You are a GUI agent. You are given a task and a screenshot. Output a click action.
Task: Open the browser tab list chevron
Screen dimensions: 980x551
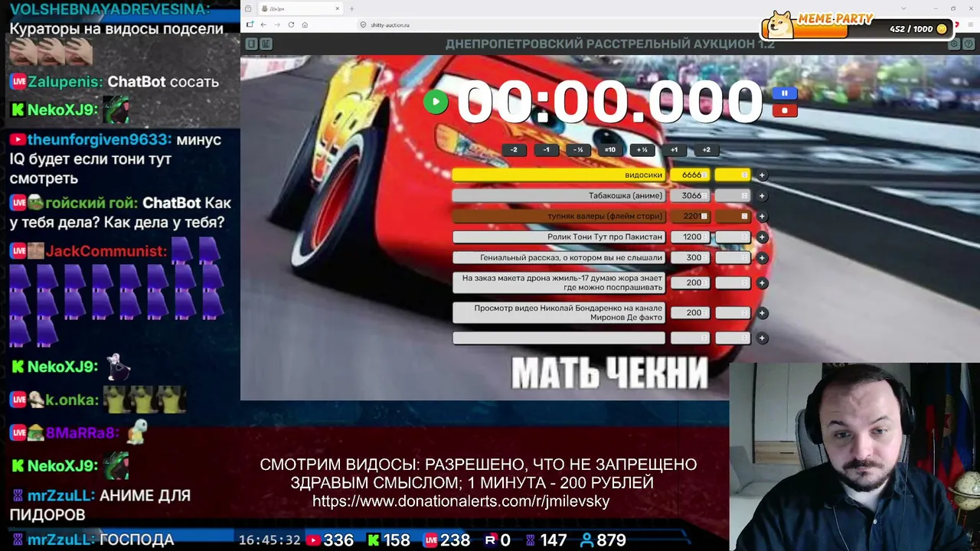tap(904, 8)
